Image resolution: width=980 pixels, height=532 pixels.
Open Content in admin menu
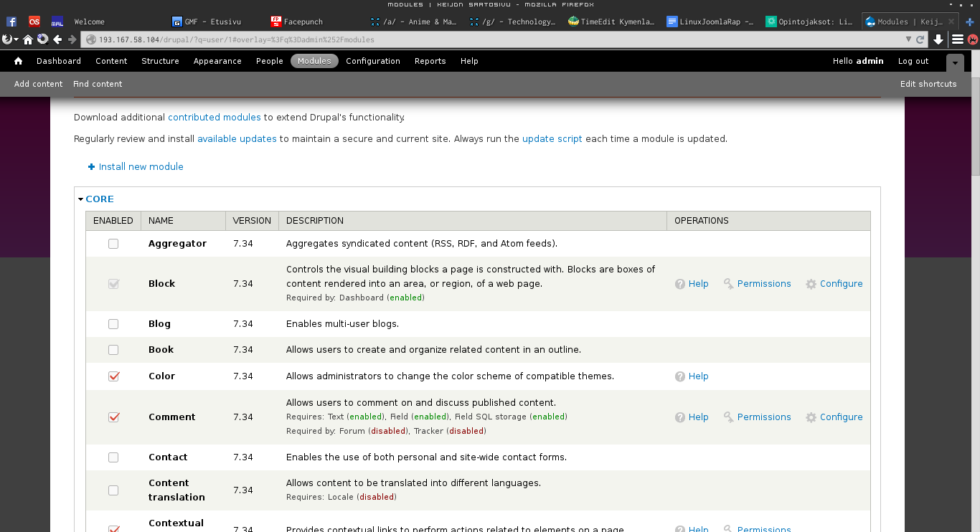[x=111, y=61]
